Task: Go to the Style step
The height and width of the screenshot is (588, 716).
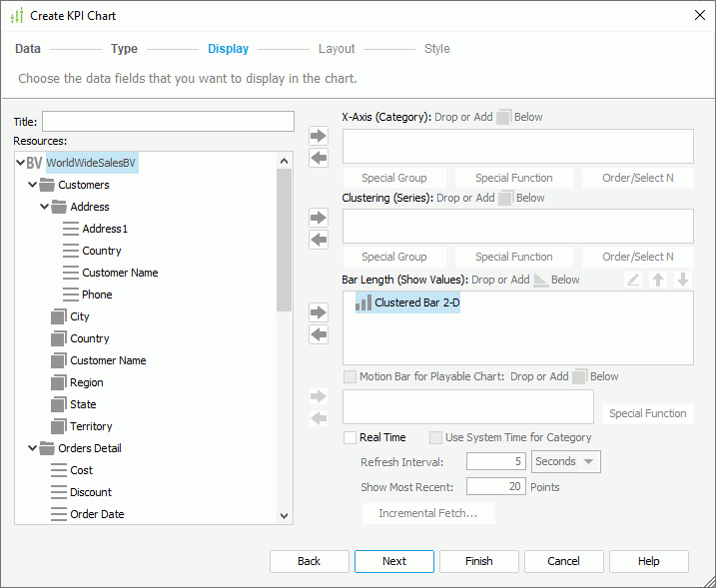Action: [437, 49]
